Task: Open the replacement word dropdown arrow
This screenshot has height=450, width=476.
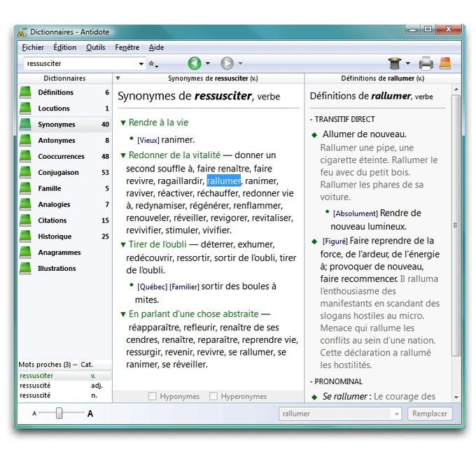Action: 396,414
